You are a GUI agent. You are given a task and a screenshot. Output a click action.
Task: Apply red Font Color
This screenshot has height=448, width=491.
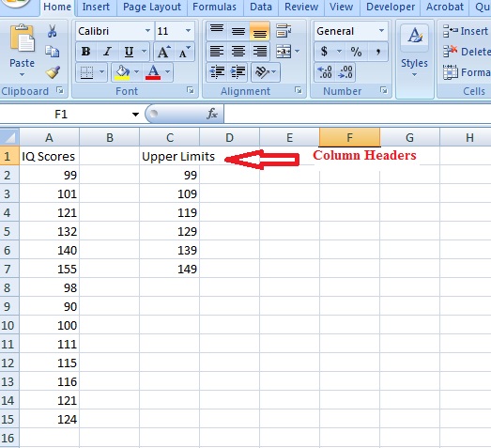click(153, 72)
